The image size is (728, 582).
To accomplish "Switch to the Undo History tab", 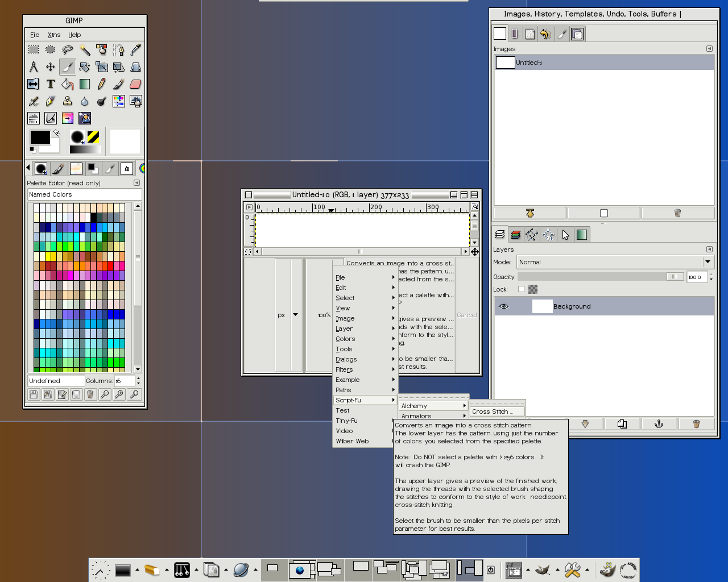I will point(545,34).
